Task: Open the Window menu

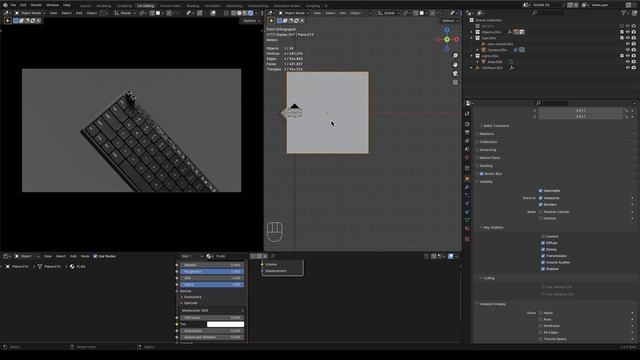Action: pyautogui.click(x=52, y=5)
